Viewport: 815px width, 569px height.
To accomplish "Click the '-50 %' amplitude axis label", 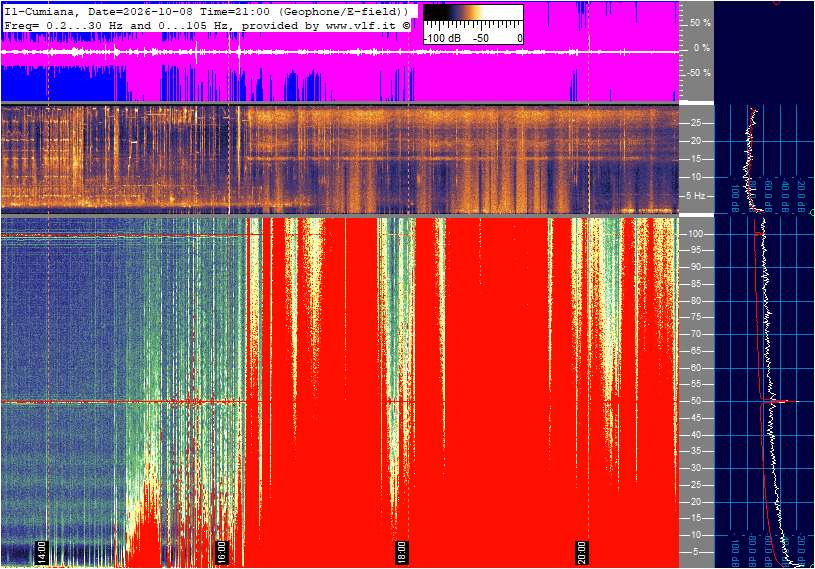I will (699, 73).
